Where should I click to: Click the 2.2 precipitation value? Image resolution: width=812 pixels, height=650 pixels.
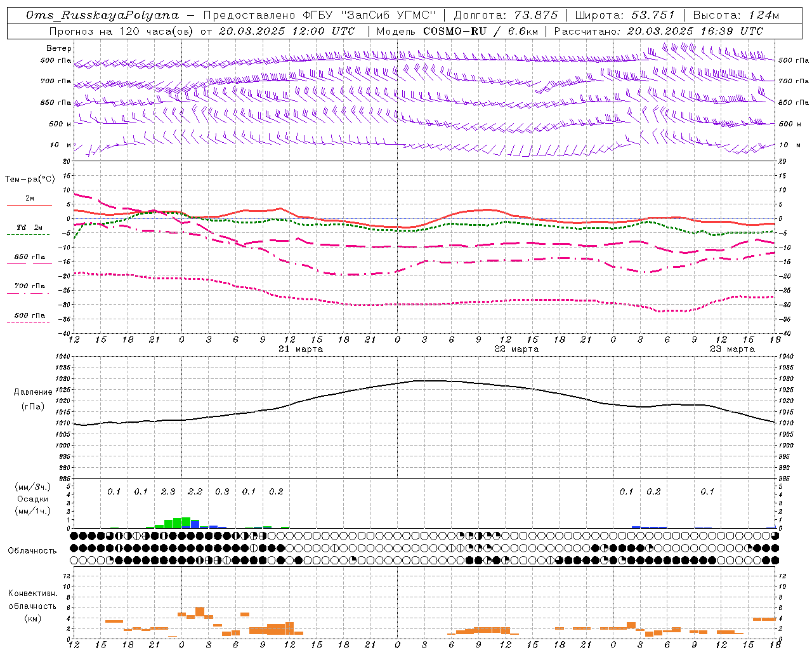click(195, 491)
